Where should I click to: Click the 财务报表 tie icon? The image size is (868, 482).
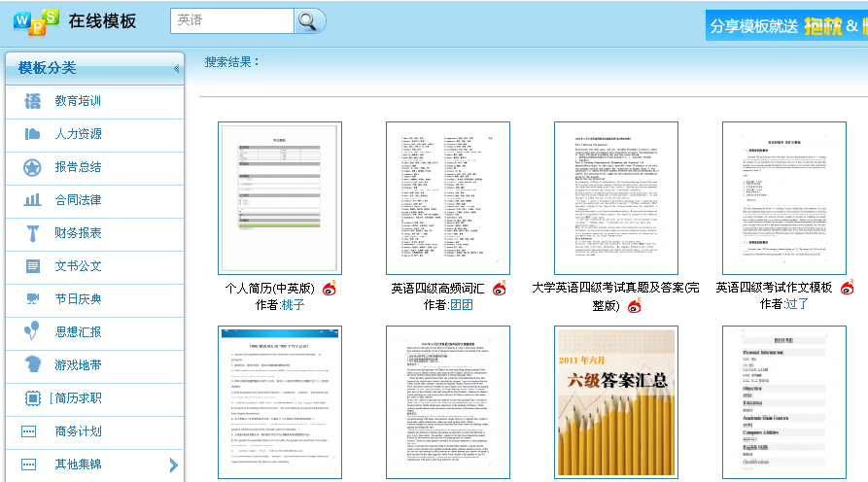pos(33,233)
